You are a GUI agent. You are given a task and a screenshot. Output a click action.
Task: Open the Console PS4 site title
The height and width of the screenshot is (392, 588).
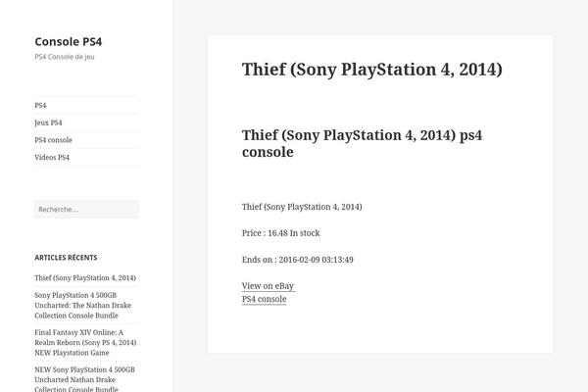69,41
